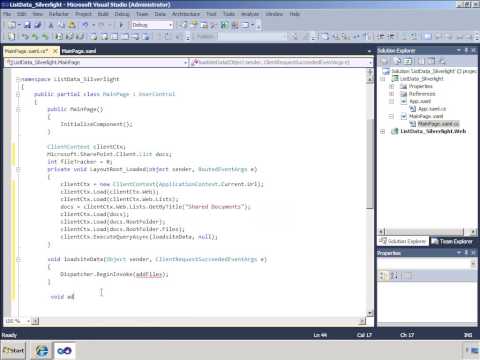
Task: Click Categorized icon in Properties panel
Action: click(x=383, y=276)
